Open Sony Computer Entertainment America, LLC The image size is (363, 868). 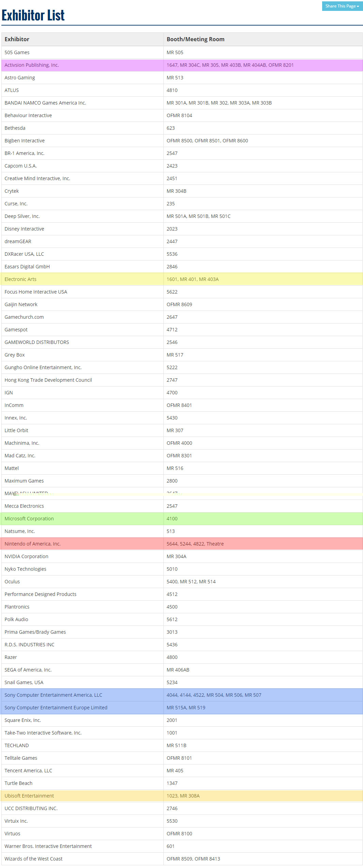53,695
